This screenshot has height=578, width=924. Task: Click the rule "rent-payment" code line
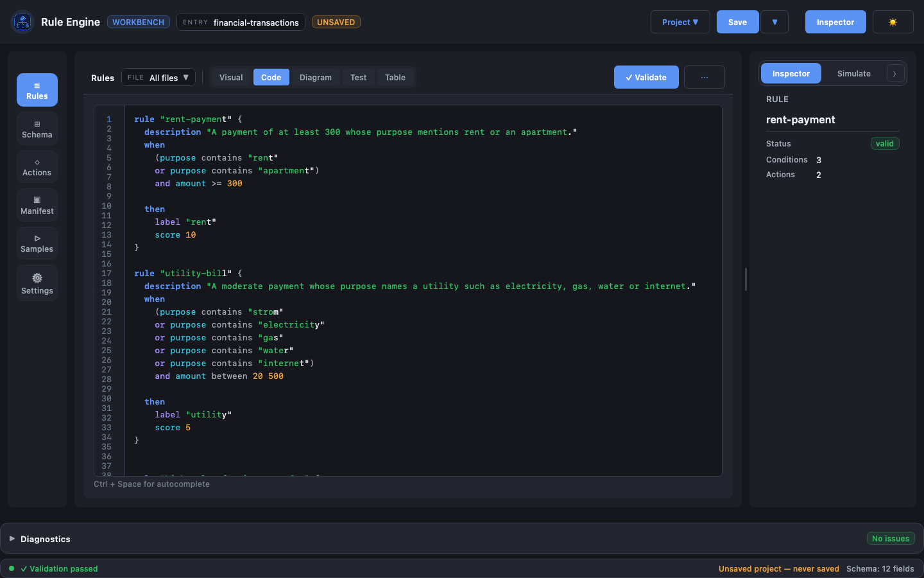[x=188, y=119]
